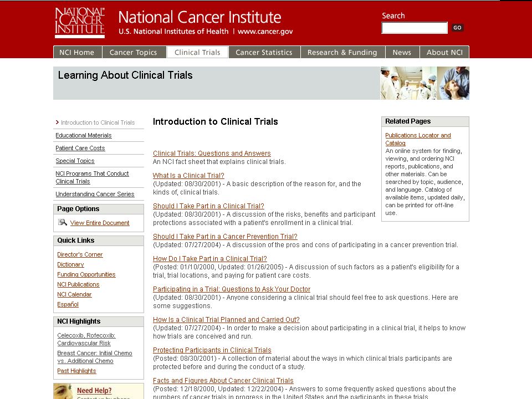Open Breast Cancer: Initial Chemo vs. Additional Chemo
532x399 pixels.
point(95,357)
